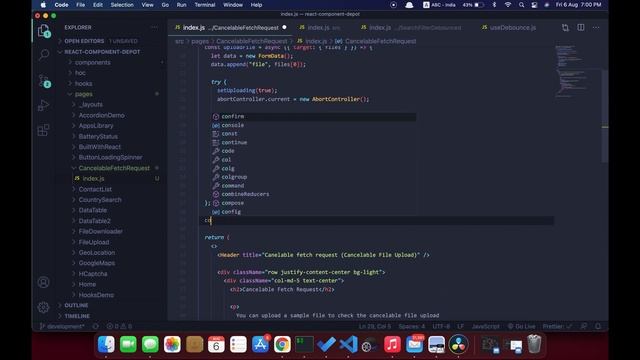The image size is (640, 360).
Task: Open Google Chrome from the dock
Action: (282, 344)
